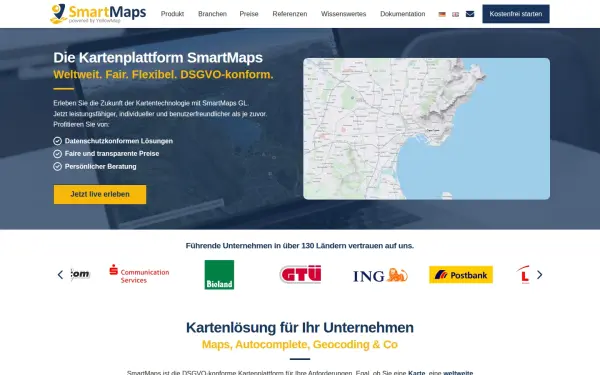The width and height of the screenshot is (600, 375).
Task: Click the Faire und transparente Preise text
Action: 112,153
